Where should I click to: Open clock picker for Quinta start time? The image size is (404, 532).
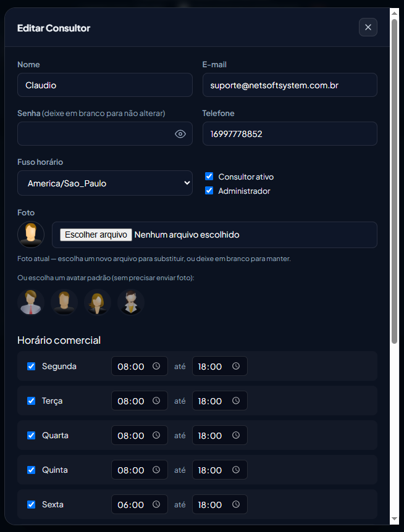pyautogui.click(x=156, y=470)
